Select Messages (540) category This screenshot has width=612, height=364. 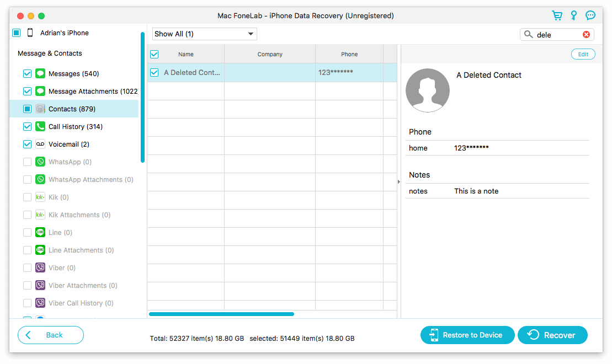[74, 74]
